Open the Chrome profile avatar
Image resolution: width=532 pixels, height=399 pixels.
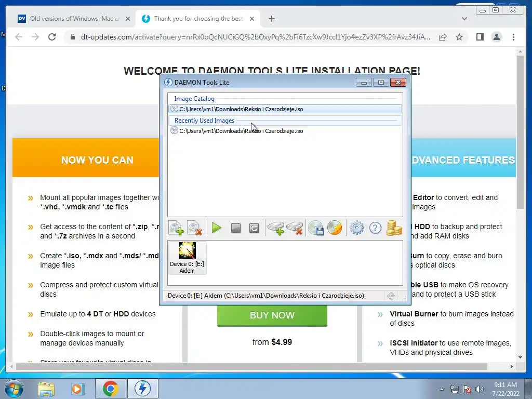tap(496, 37)
